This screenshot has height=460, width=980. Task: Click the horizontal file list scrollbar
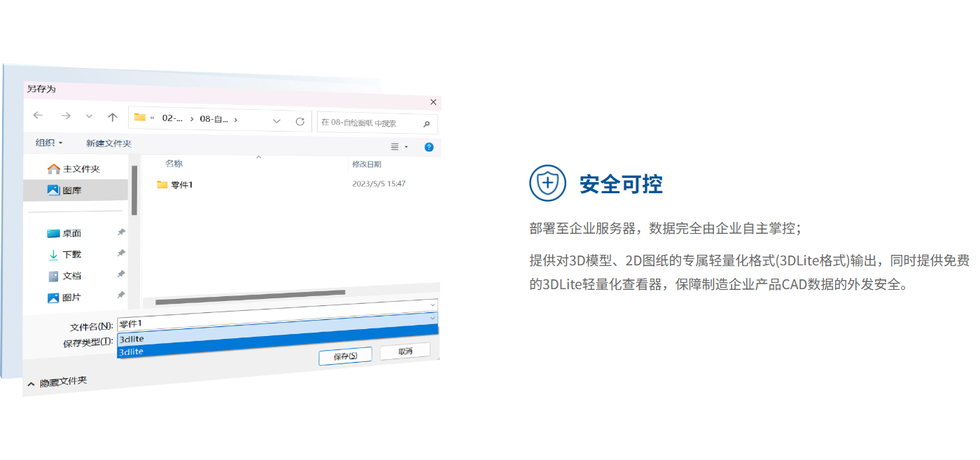(x=251, y=297)
